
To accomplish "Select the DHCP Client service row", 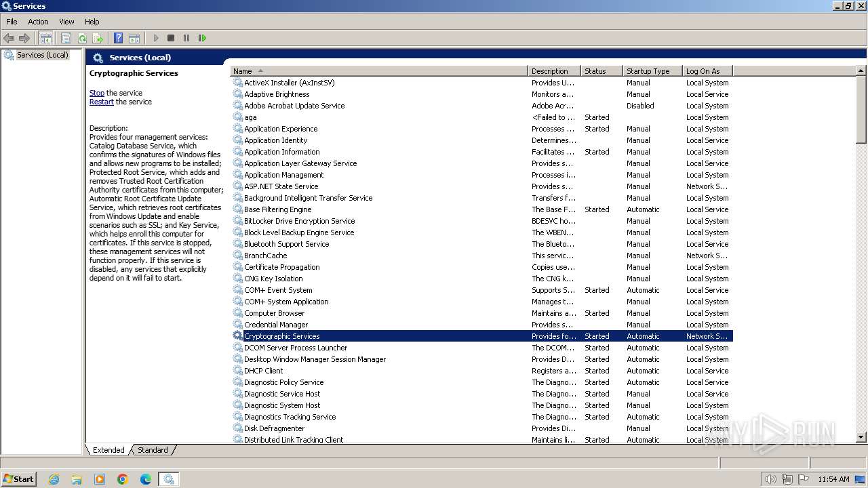I will (481, 371).
